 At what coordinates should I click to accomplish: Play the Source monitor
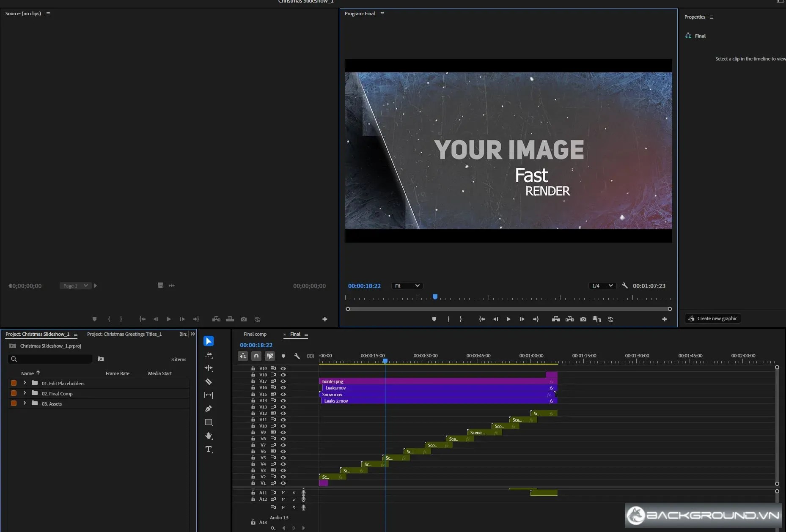(169, 319)
